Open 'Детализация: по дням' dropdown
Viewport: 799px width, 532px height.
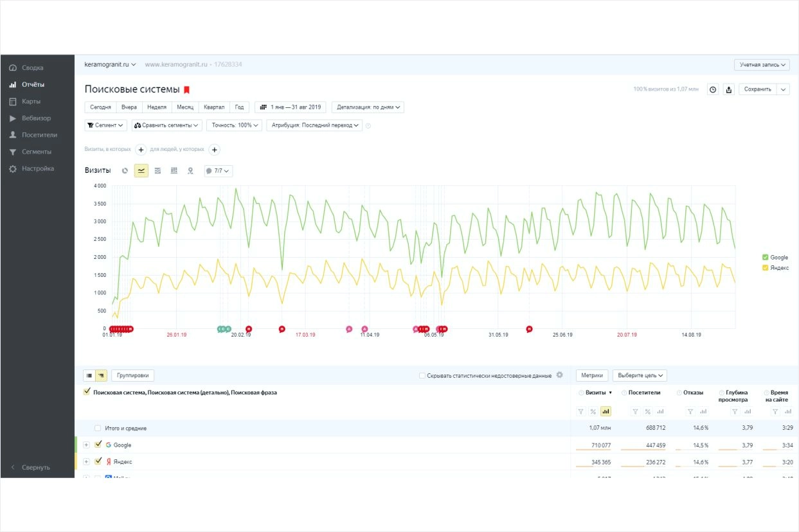[368, 107]
